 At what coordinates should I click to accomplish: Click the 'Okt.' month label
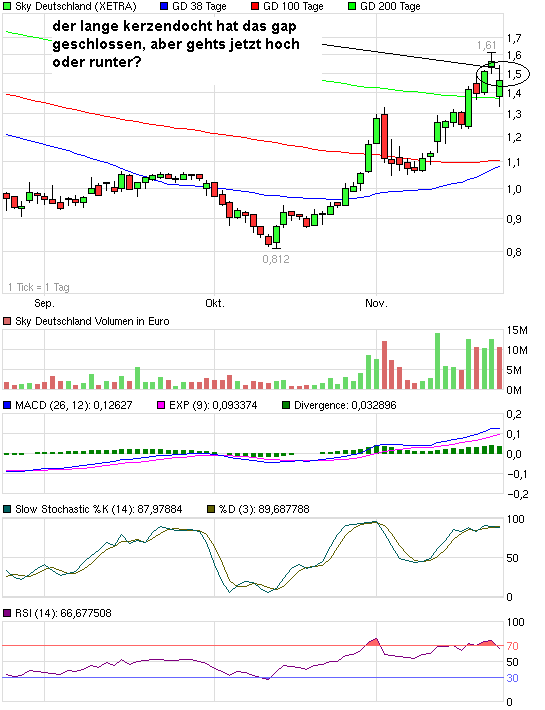tap(215, 303)
